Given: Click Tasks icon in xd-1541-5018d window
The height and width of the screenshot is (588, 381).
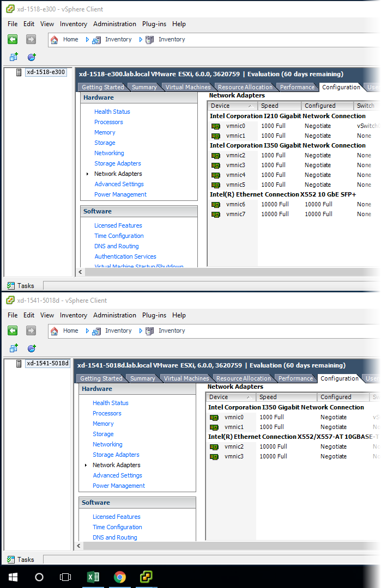Looking at the screenshot, I should coord(11,560).
